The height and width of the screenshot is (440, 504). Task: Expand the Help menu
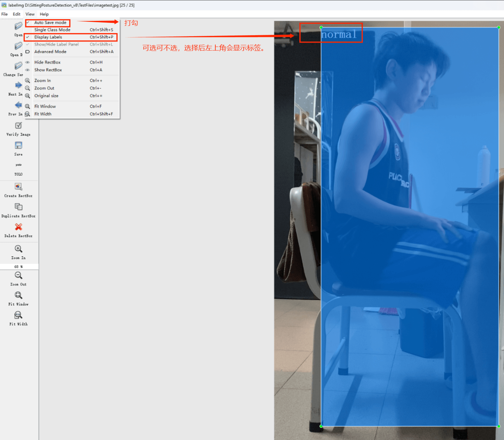[x=44, y=14]
